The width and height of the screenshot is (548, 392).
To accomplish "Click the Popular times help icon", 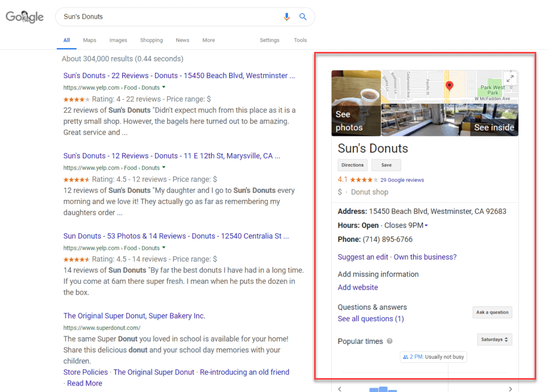I will pyautogui.click(x=390, y=341).
